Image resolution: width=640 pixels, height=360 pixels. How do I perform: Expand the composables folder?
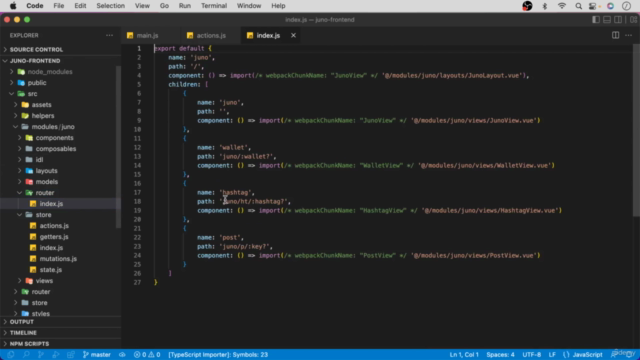pos(56,149)
